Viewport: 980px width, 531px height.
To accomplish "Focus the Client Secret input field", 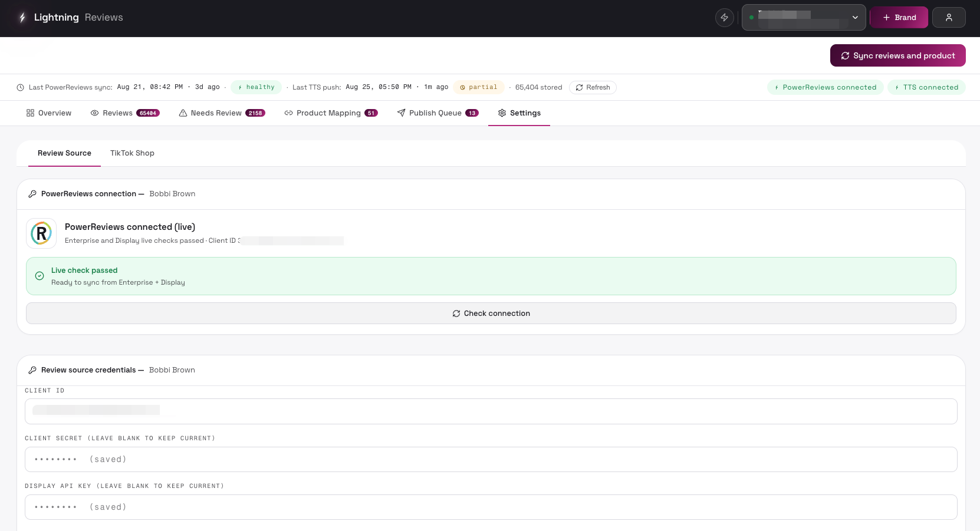I will click(x=491, y=459).
